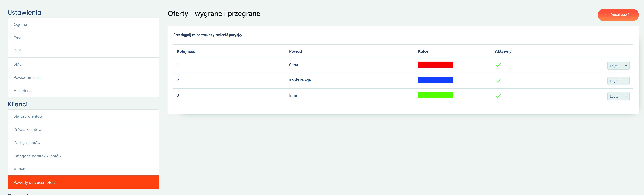The width and height of the screenshot is (644, 195).
Task: Open the Ogólne settings section
Action: [20, 25]
